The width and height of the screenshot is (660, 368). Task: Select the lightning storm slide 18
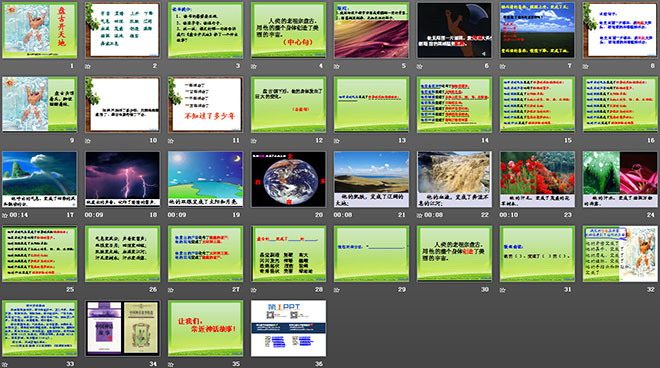122,179
